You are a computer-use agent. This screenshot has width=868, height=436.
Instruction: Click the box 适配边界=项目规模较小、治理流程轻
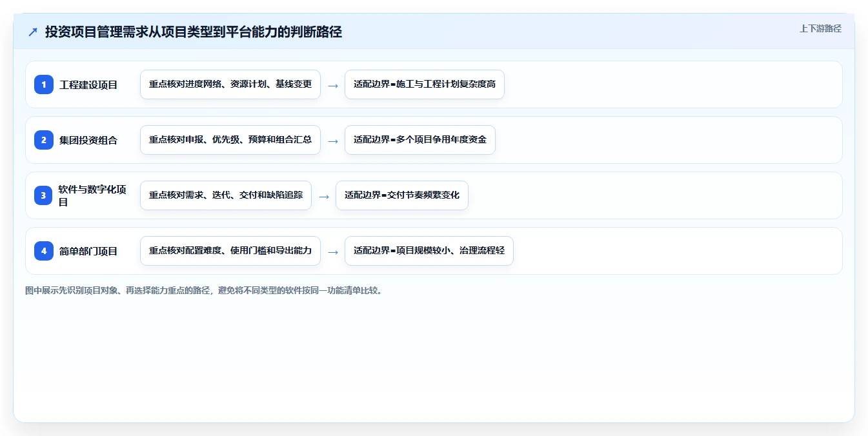pos(429,251)
